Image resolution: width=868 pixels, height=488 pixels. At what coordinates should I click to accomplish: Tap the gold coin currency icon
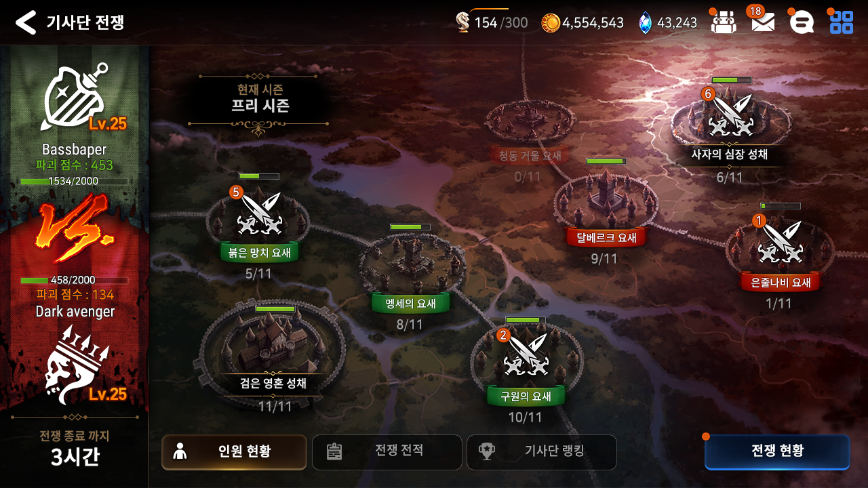551,22
